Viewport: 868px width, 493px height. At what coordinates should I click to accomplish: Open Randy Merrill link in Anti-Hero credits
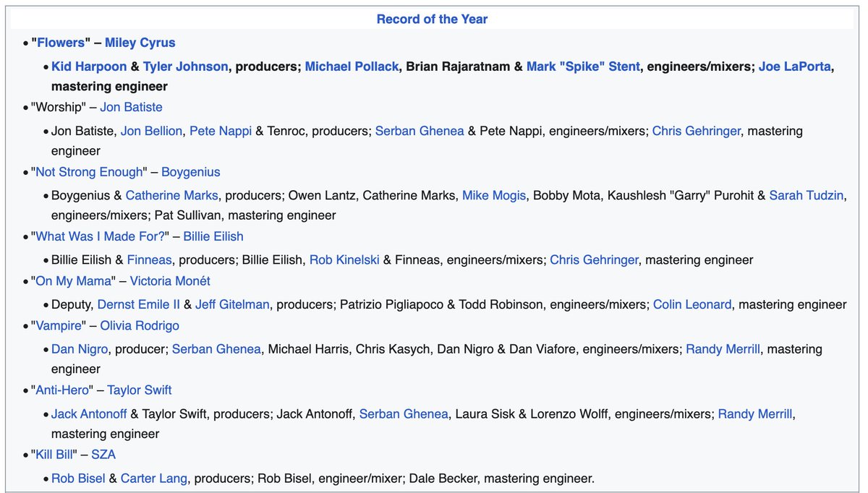(755, 413)
